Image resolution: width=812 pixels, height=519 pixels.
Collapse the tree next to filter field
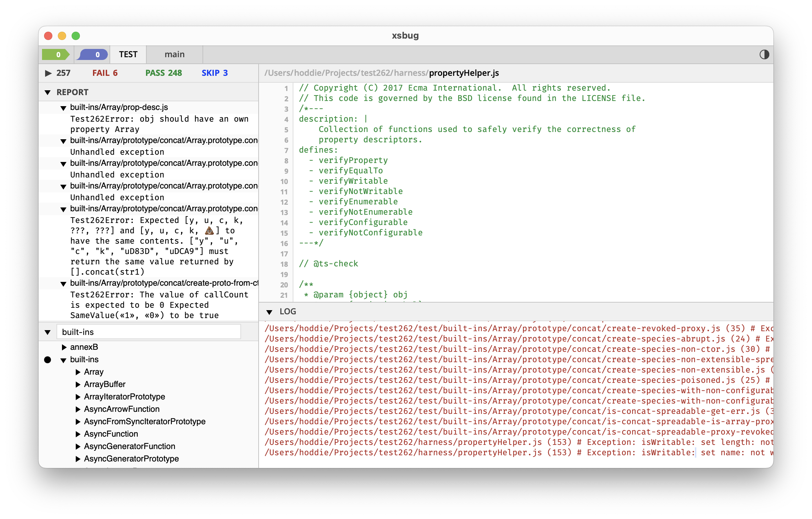point(48,332)
